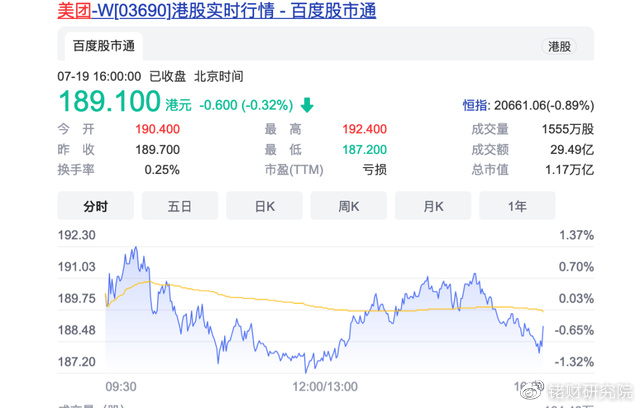Click the change value -0.600 (-0.32%)
Viewport: 640px width, 408px height.
coord(246,105)
